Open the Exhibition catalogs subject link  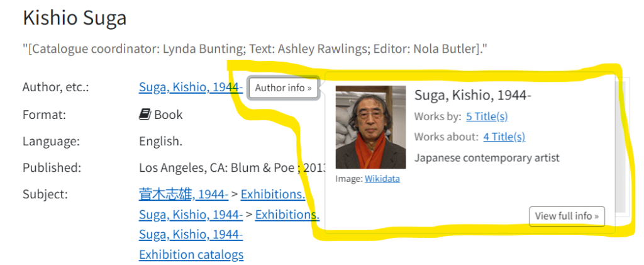coord(191,255)
